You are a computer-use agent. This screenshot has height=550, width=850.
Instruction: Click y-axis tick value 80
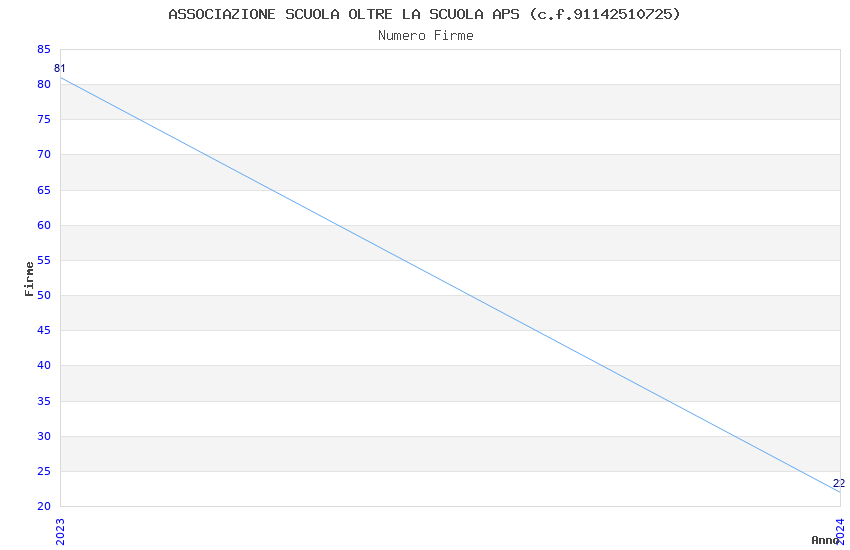[x=44, y=84]
